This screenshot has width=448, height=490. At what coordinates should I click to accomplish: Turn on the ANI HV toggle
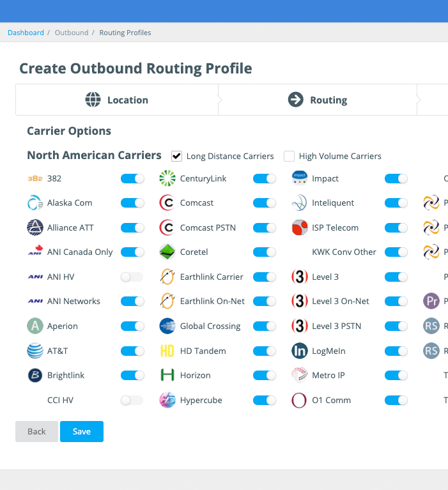pyautogui.click(x=132, y=277)
